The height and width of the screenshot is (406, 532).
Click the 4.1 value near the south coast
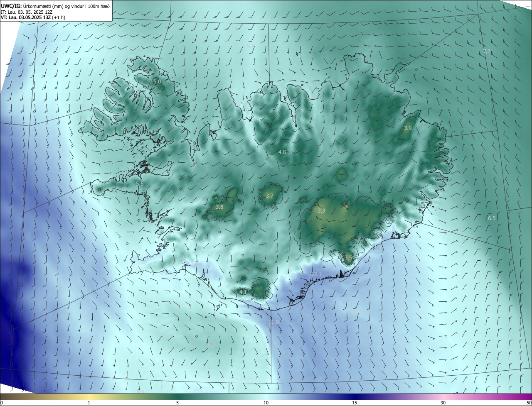(243, 292)
